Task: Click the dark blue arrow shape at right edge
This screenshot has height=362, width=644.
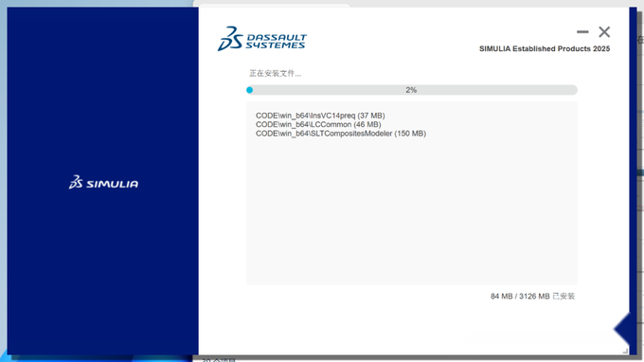Action: click(622, 329)
